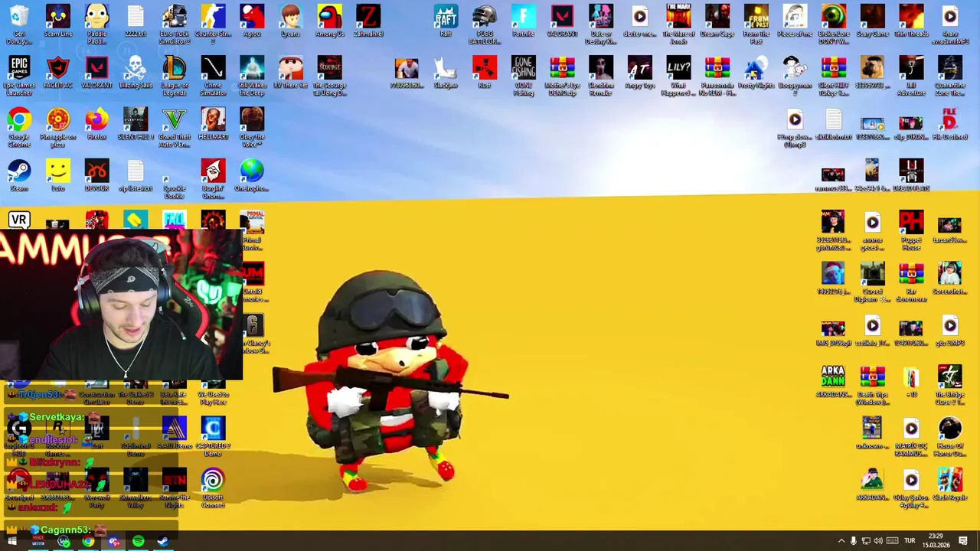Viewport: 980px width, 551px height.
Task: Open Mother's Eye DEMO zip archive
Action: click(562, 76)
